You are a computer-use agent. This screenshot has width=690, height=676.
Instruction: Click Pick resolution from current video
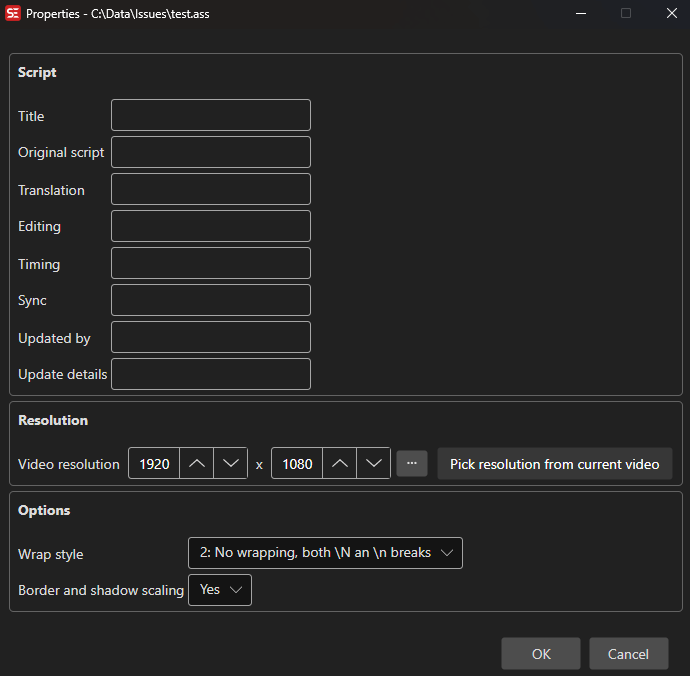(554, 463)
